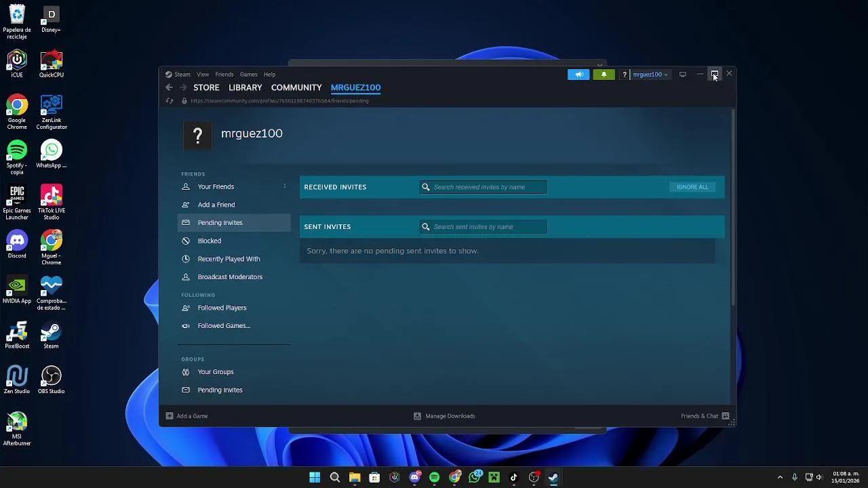Open PixelBoost desktop shortcut
The height and width of the screenshot is (488, 868).
point(17,335)
